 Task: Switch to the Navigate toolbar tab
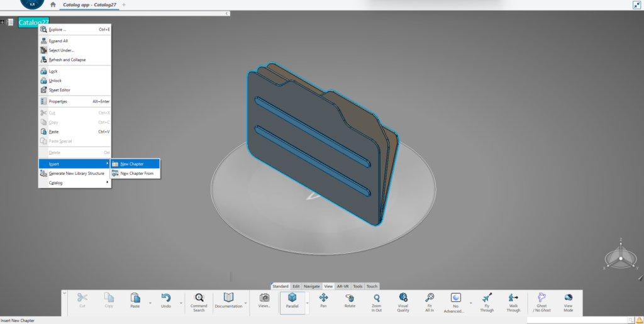pyautogui.click(x=311, y=286)
